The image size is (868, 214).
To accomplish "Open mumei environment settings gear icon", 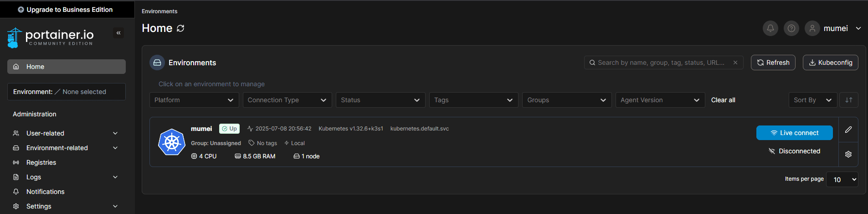I will point(848,154).
